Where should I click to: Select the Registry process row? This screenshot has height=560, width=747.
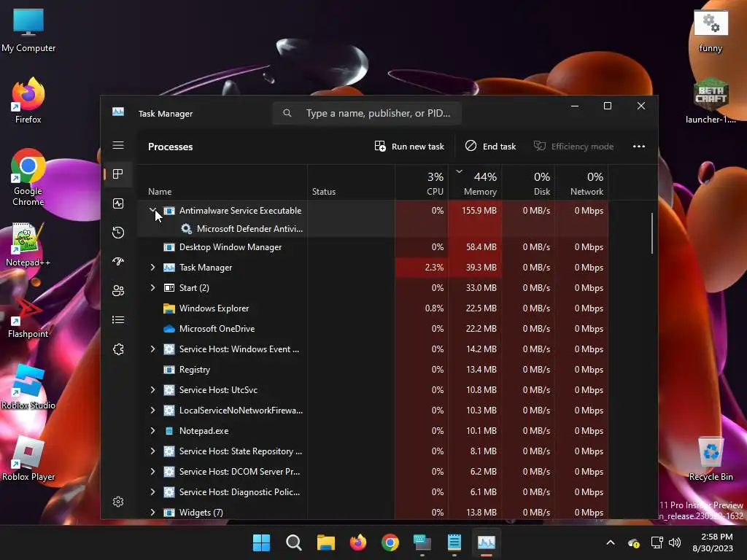373,370
